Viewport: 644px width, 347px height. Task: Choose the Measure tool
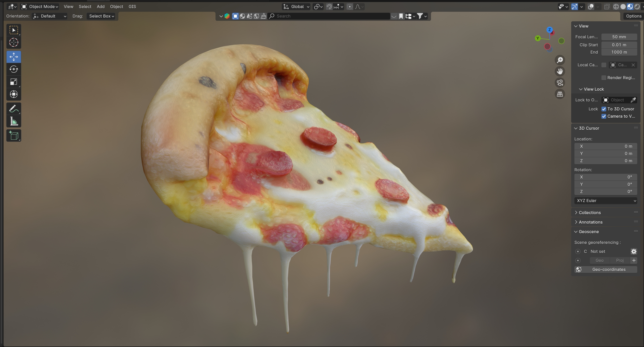[x=14, y=121]
